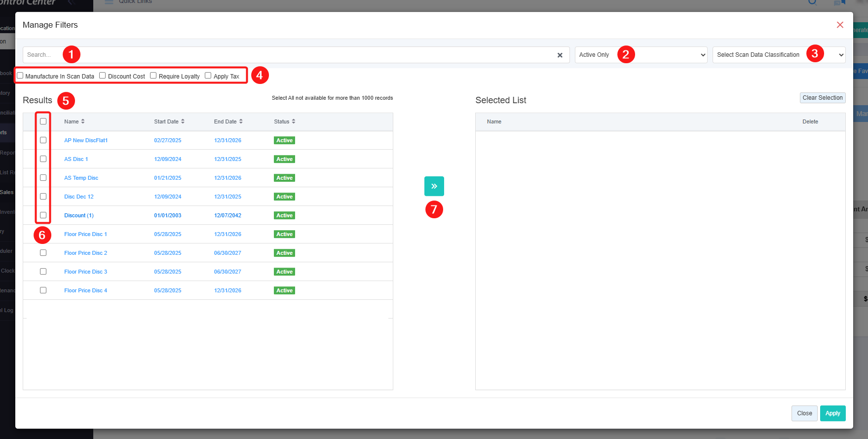This screenshot has width=868, height=439.
Task: Expand Select Scan Data Classification dropdown
Action: pyautogui.click(x=779, y=55)
